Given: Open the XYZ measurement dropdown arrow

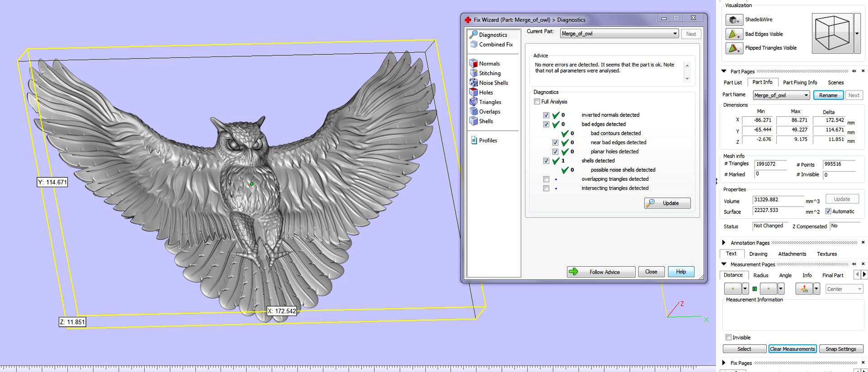Looking at the screenshot, I should (x=816, y=288).
